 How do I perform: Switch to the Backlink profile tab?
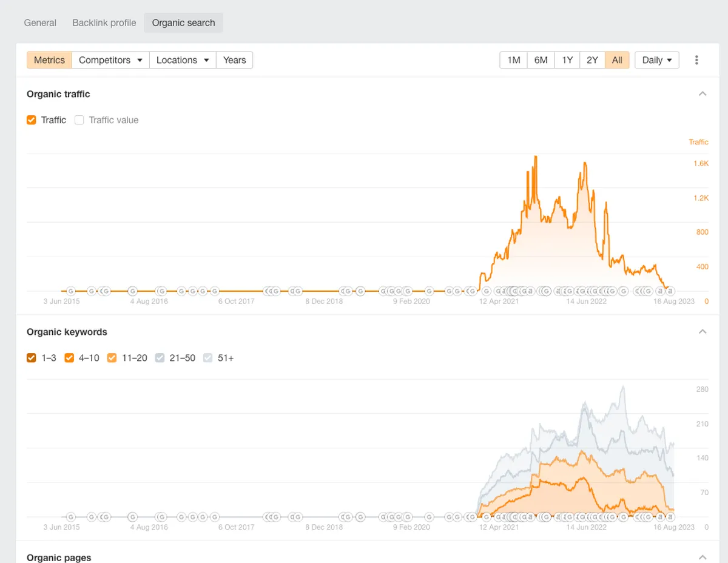pyautogui.click(x=104, y=23)
